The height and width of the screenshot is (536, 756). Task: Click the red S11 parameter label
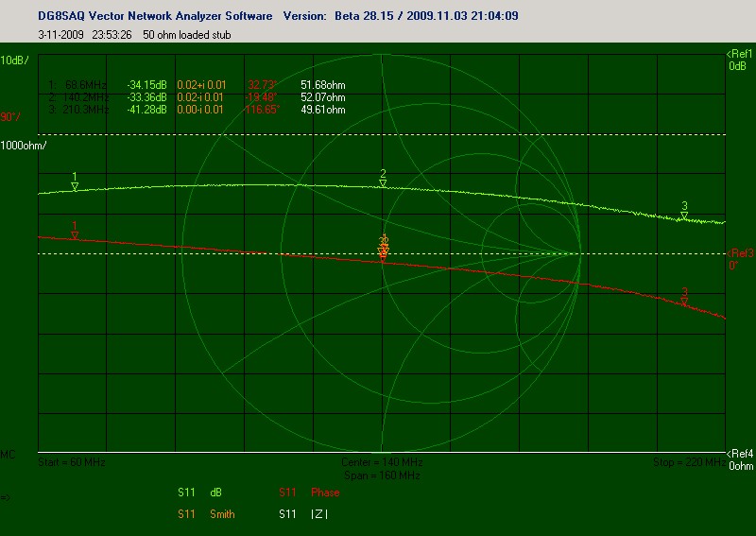[287, 493]
